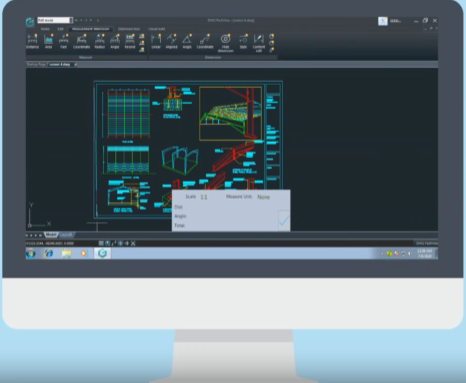This screenshot has width=466, height=383.
Task: Click the DWG FastView application logo
Action: click(30, 22)
